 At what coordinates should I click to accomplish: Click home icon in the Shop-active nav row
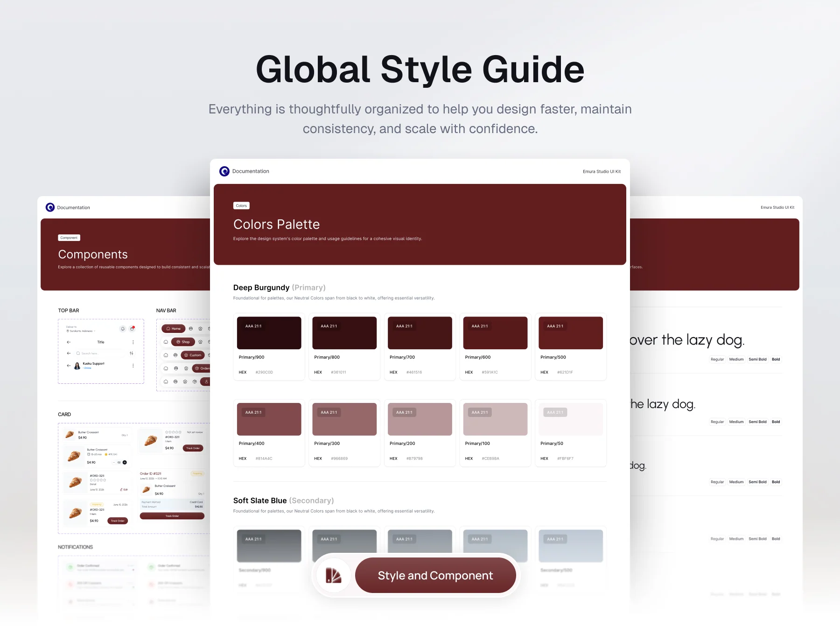166,342
